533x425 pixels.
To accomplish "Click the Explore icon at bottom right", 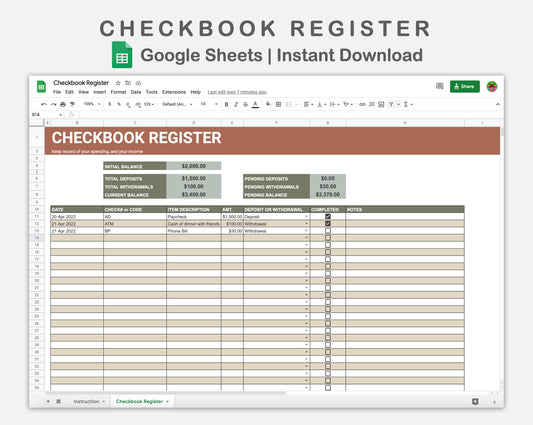I will click(475, 402).
